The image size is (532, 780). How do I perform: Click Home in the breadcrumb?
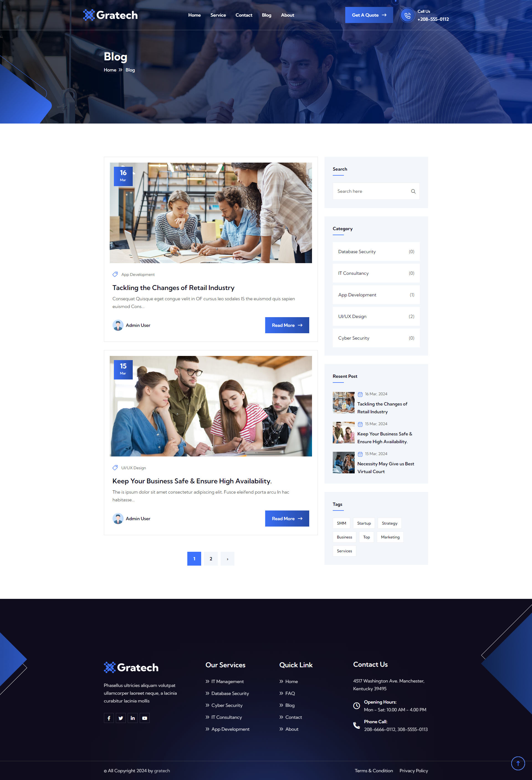click(x=110, y=70)
